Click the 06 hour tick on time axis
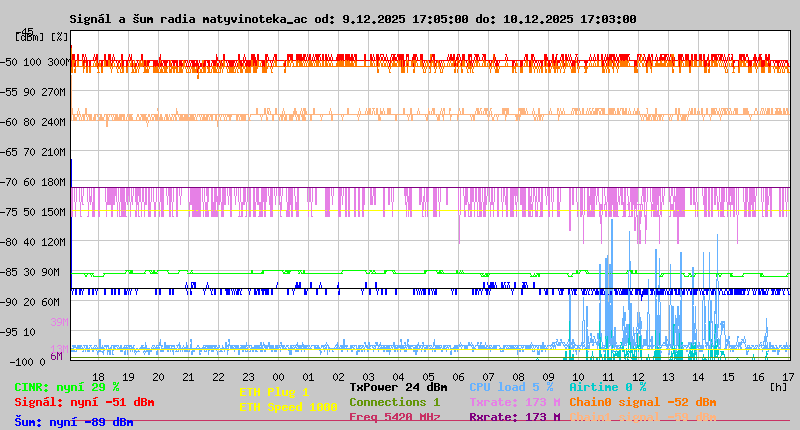The image size is (800, 430). [x=458, y=377]
